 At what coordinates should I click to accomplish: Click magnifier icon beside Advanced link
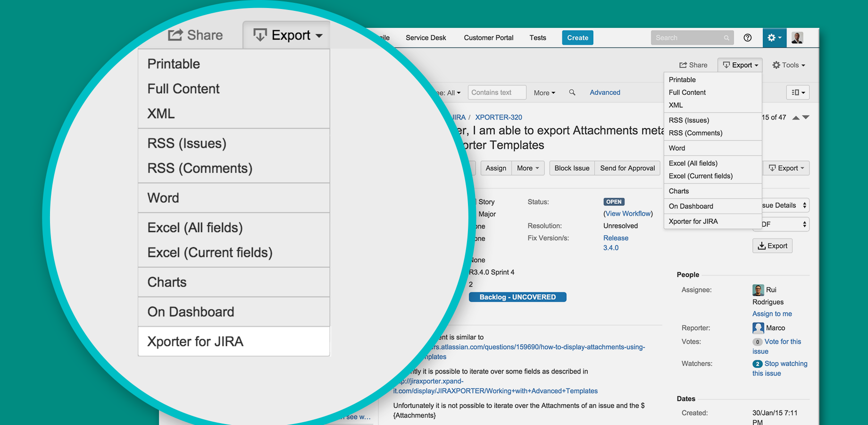572,93
